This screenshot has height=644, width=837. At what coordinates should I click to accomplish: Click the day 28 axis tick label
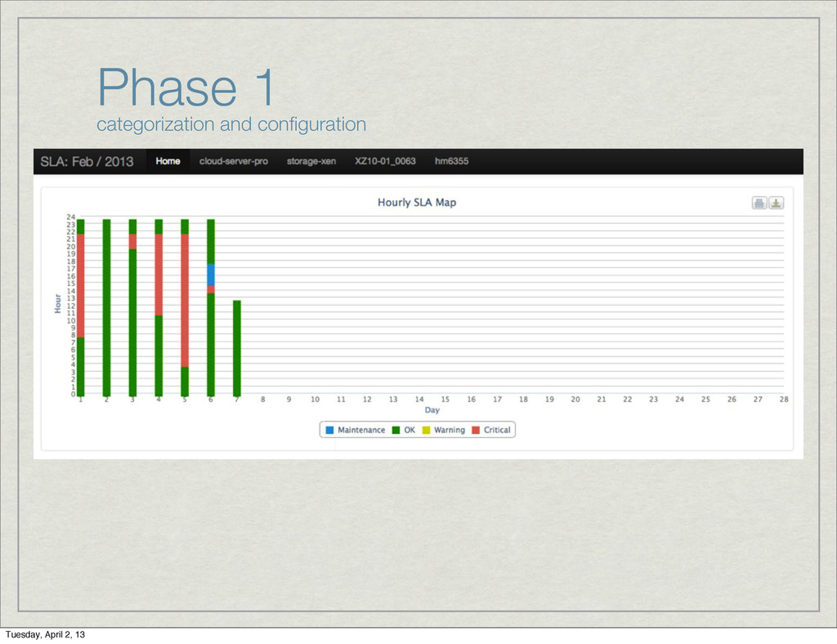(784, 399)
